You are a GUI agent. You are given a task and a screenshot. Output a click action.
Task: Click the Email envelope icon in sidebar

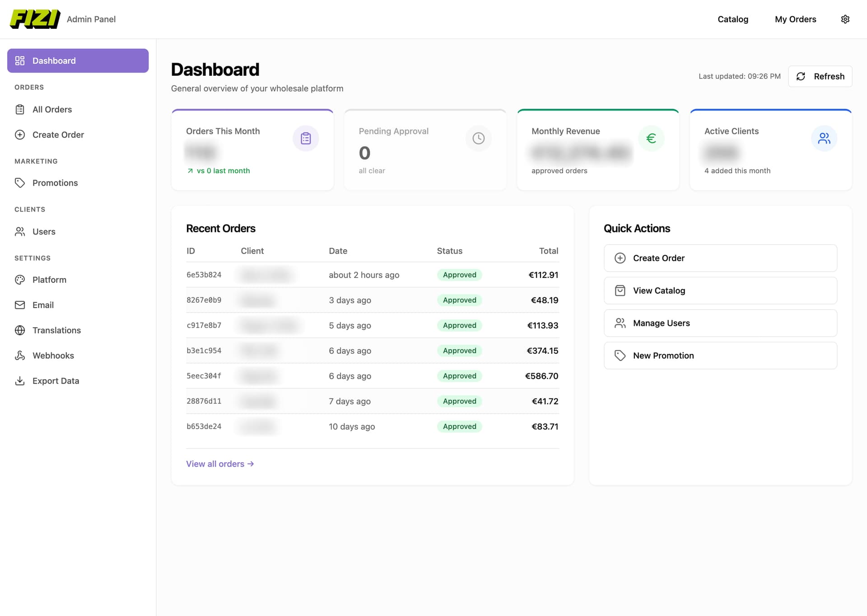(x=20, y=305)
